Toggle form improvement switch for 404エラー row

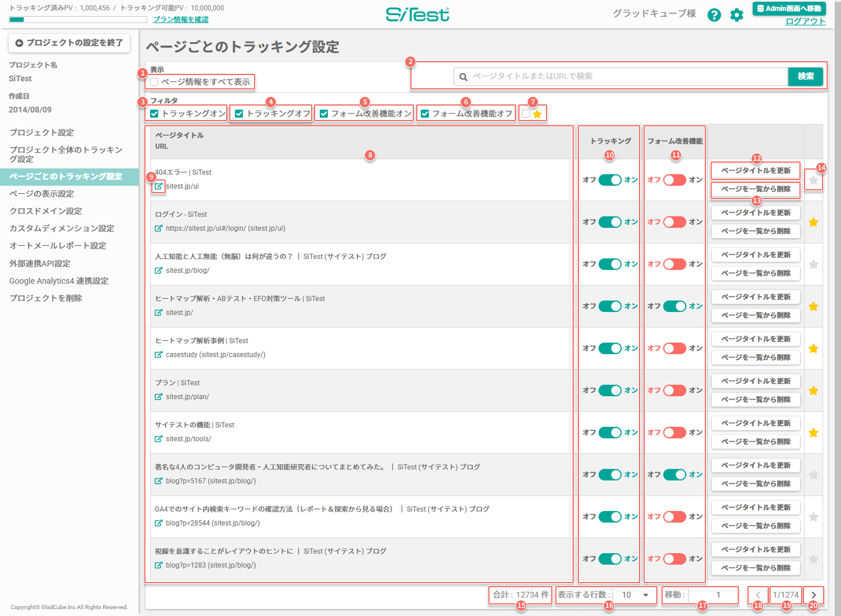coord(675,180)
